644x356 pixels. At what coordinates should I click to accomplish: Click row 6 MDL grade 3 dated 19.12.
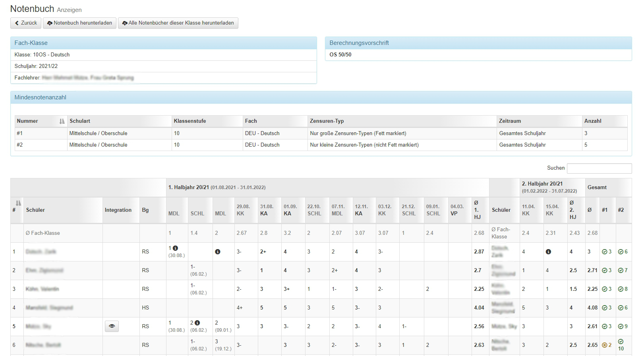[223, 345]
